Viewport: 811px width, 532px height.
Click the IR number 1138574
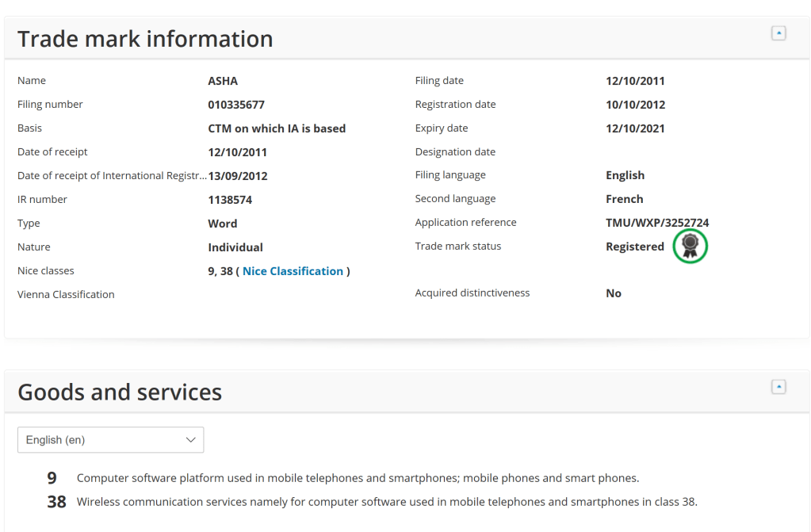pos(230,200)
